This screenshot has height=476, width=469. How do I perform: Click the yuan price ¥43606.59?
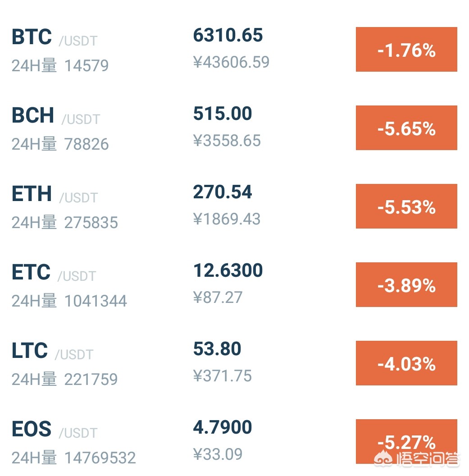(231, 62)
